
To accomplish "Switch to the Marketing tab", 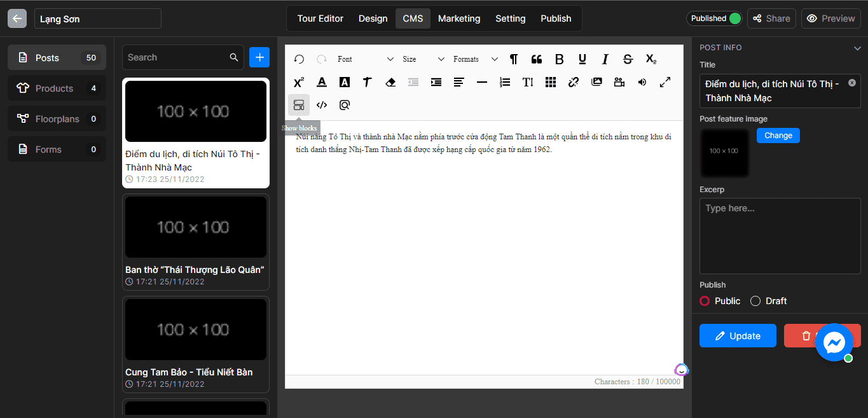I will coord(458,18).
